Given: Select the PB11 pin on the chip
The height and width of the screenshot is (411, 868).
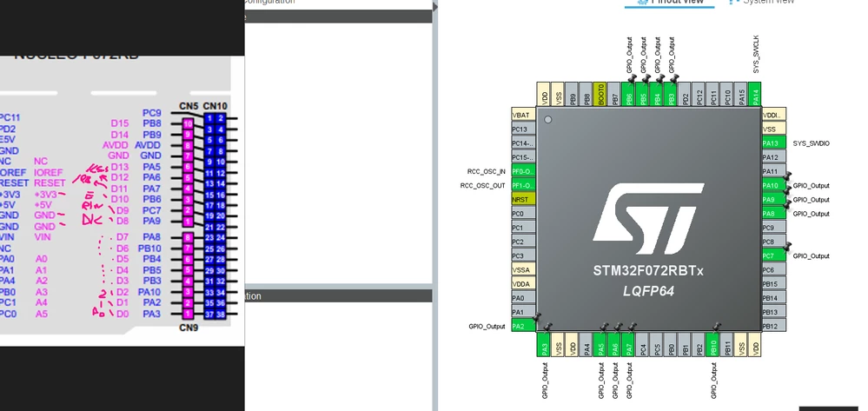Looking at the screenshot, I should [726, 344].
